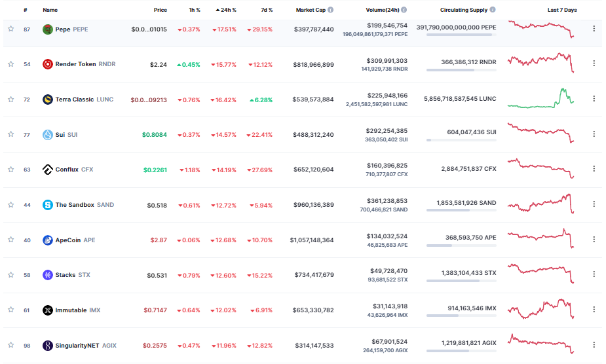Image resolution: width=606 pixels, height=364 pixels.
Task: Star Pepe to add to watchlist
Action: [x=11, y=29]
